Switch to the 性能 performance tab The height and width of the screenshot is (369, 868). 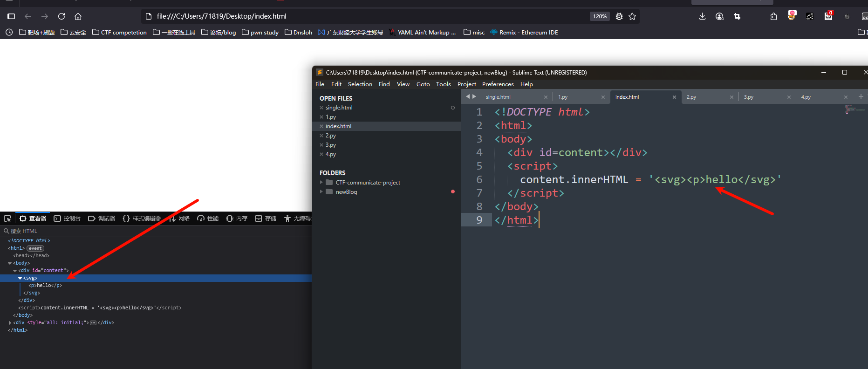(208, 219)
